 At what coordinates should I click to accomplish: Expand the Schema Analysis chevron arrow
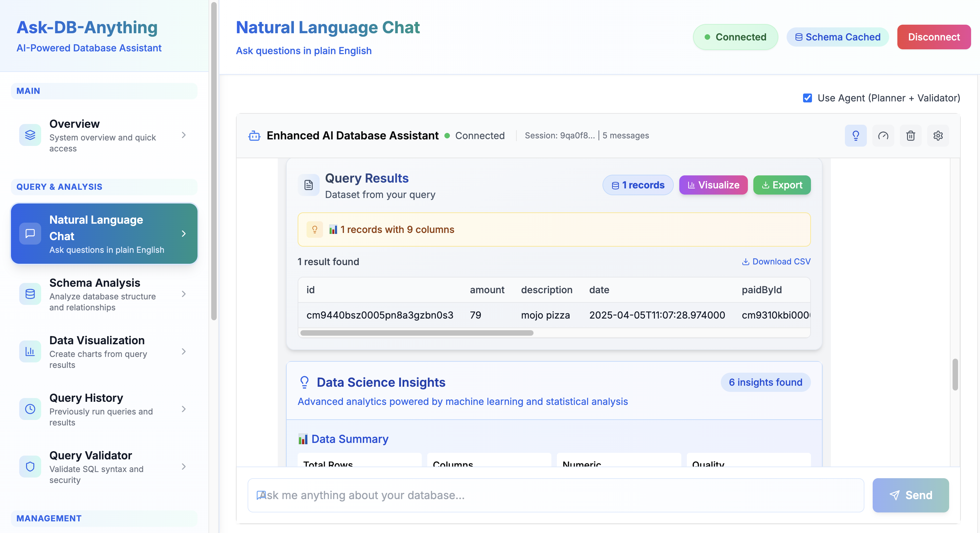[x=184, y=294]
